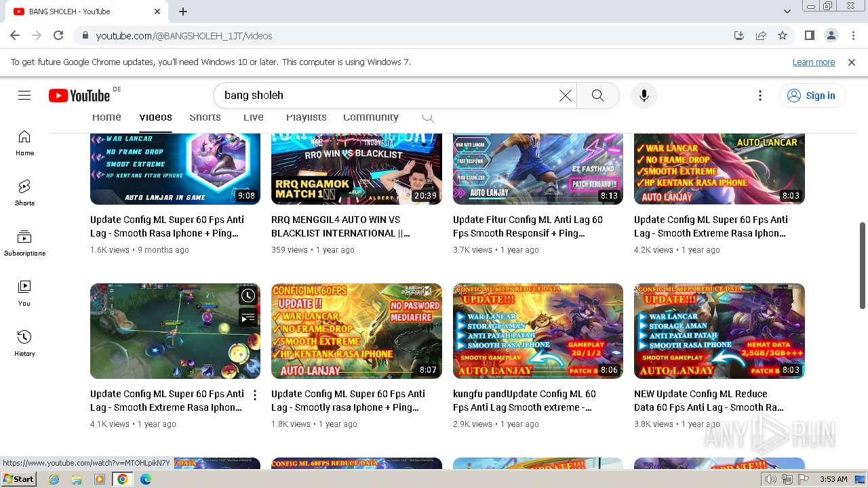Image resolution: width=868 pixels, height=488 pixels.
Task: Go back to the previous browser page
Action: point(15,35)
